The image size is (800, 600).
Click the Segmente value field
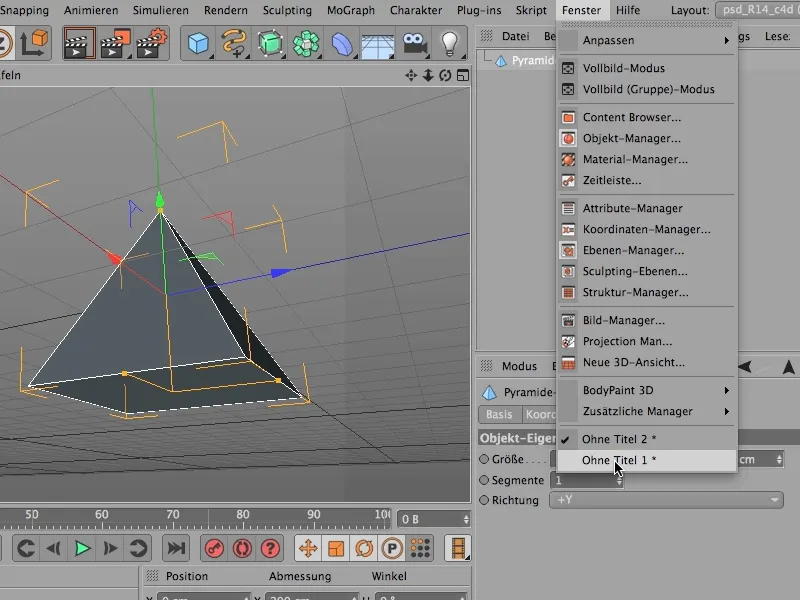[582, 480]
